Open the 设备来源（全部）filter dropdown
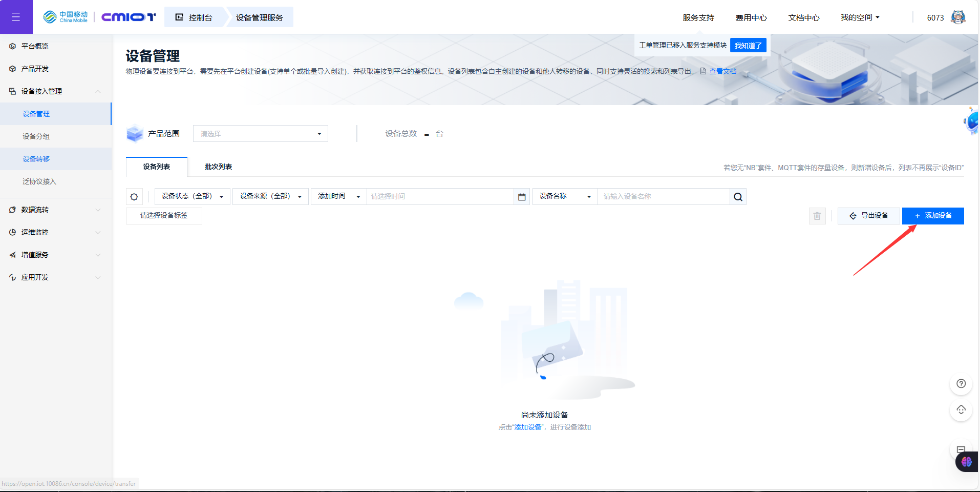 pyautogui.click(x=270, y=196)
